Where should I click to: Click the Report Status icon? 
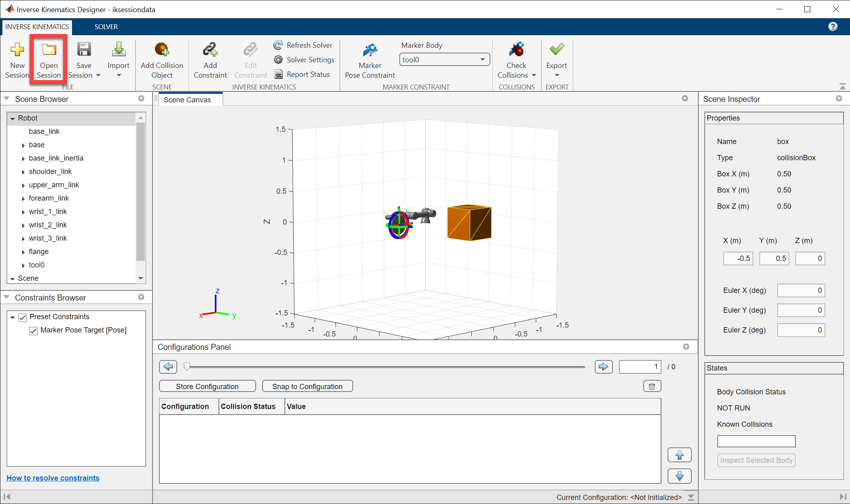[278, 74]
